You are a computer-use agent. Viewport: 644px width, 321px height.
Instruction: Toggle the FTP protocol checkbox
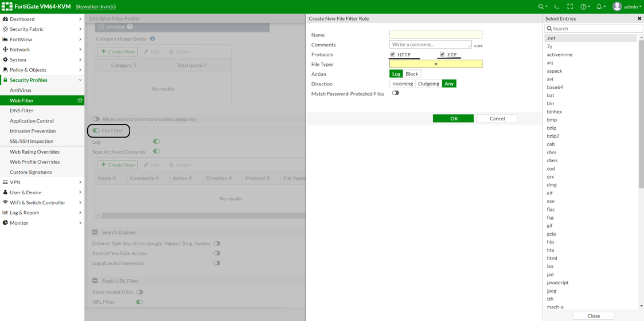[x=442, y=54]
